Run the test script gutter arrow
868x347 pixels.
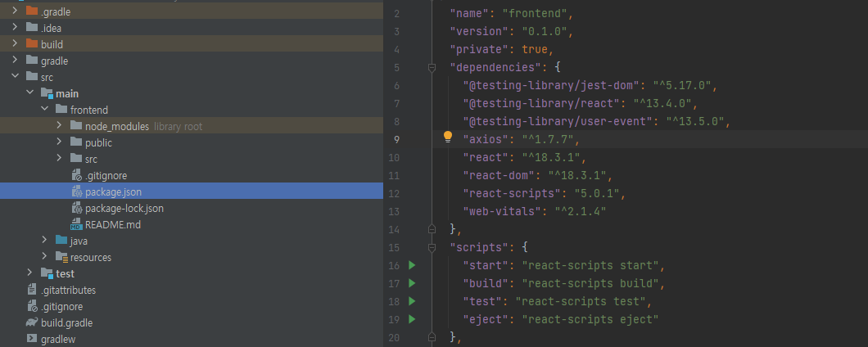(x=411, y=301)
